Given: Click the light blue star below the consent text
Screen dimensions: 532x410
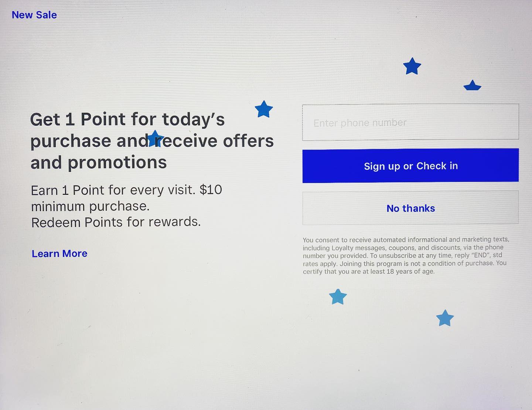Looking at the screenshot, I should 338,297.
